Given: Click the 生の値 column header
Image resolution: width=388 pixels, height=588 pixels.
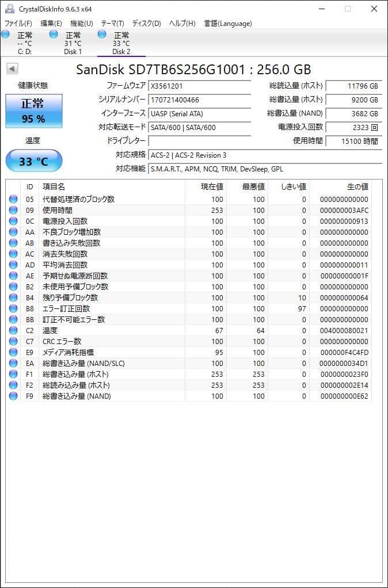Looking at the screenshot, I should coord(340,187).
